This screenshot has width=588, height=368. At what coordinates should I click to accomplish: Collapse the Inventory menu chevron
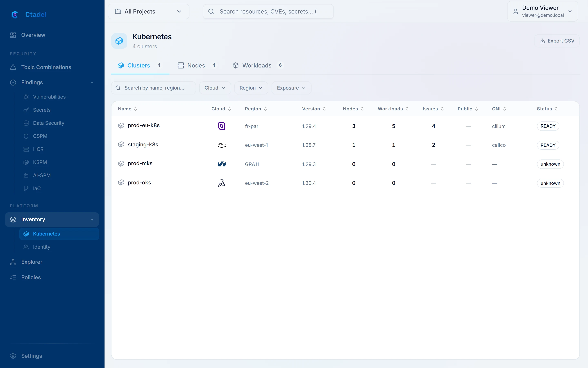tap(92, 220)
